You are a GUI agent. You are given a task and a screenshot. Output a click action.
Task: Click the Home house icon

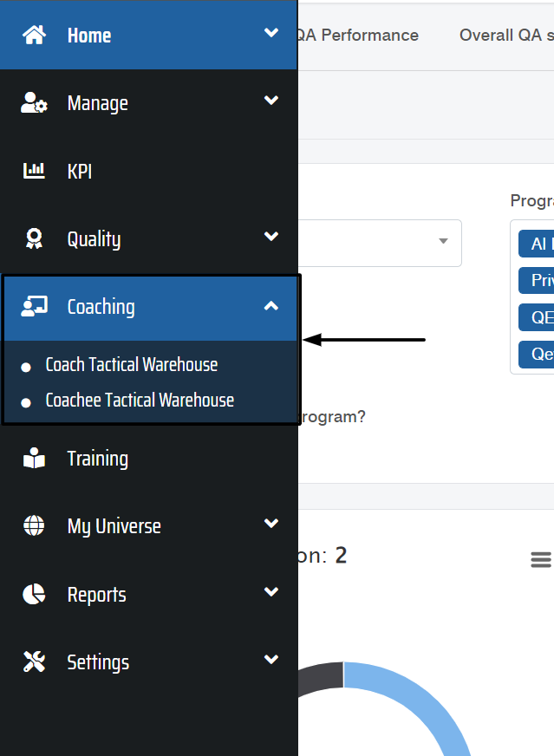pyautogui.click(x=34, y=35)
